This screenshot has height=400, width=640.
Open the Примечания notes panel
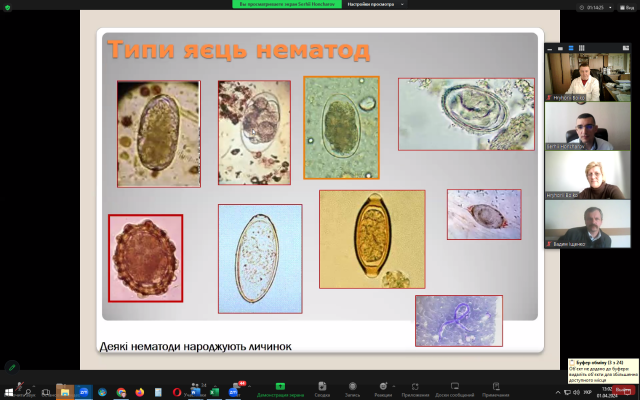[496, 389]
